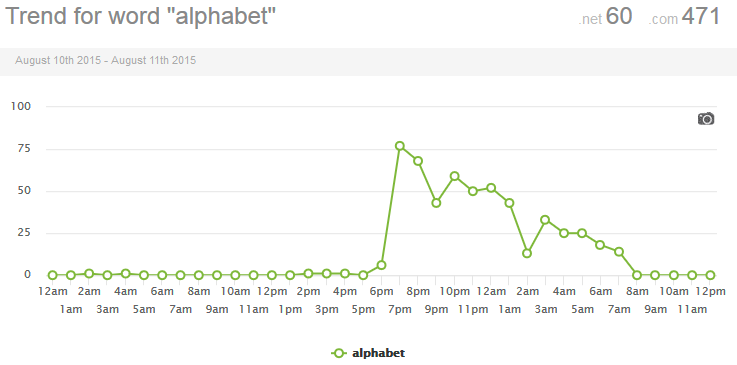Click the 'Trend for word "alphabet"' heading
The image size is (737, 365).
[x=141, y=16]
